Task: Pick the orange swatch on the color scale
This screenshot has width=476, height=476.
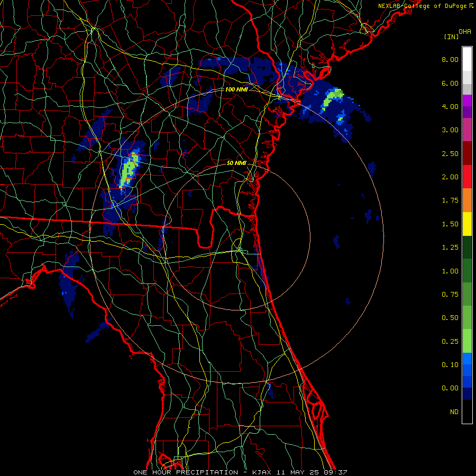Action: tap(467, 200)
